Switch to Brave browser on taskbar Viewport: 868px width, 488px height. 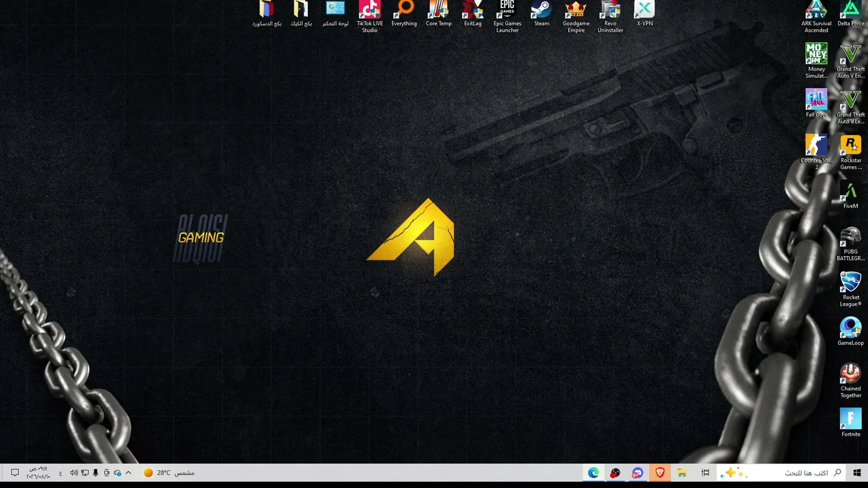click(660, 472)
